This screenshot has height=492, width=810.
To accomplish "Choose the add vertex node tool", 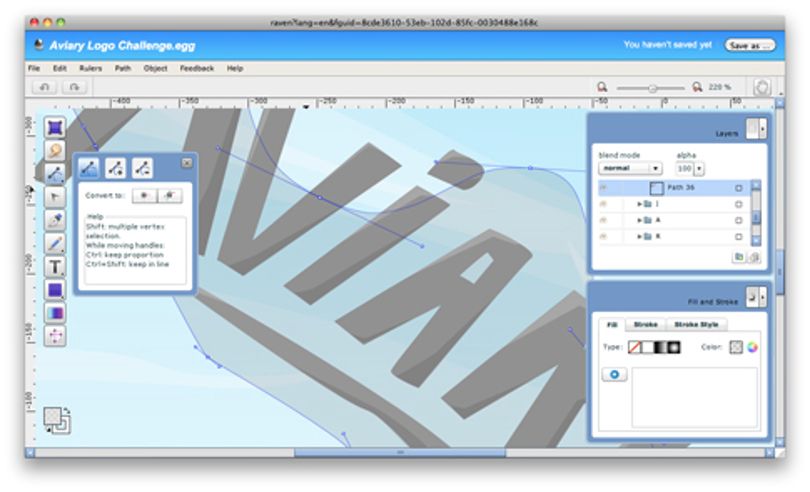I will pos(115,168).
